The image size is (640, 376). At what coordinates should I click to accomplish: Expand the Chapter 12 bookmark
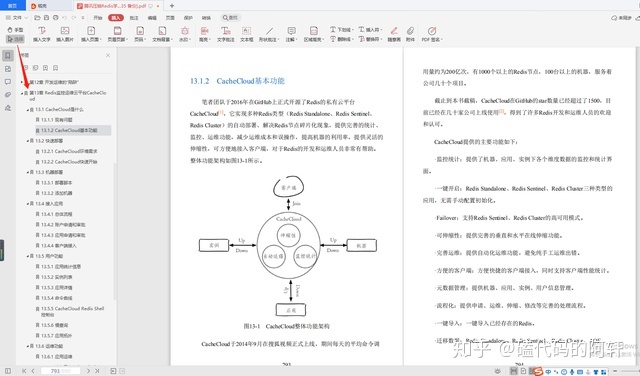click(x=22, y=82)
